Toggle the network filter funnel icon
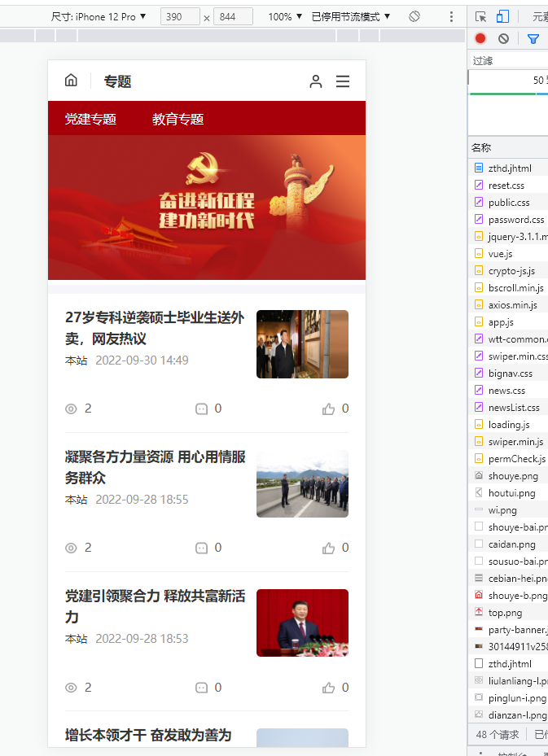Viewport: 548px width, 756px height. pos(533,39)
